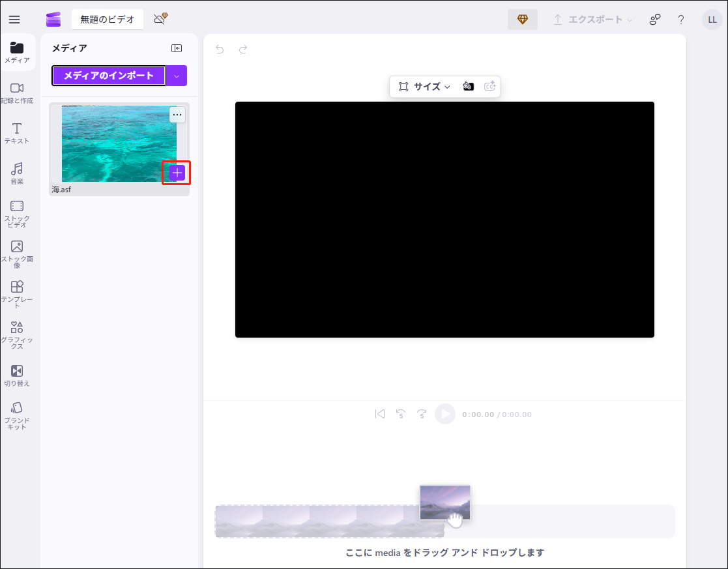Open the 海.asf more options menu
This screenshot has height=569, width=728.
coord(177,115)
